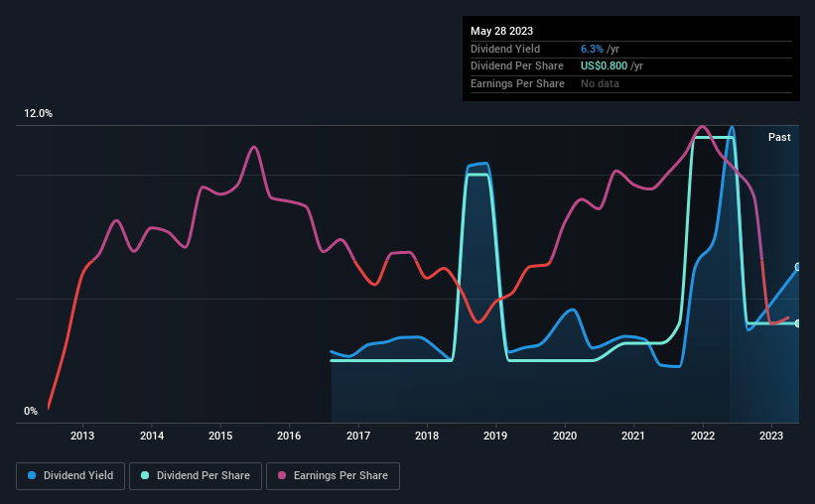The image size is (815, 504).
Task: Click the 2016 x-axis year label
Action: coord(289,436)
